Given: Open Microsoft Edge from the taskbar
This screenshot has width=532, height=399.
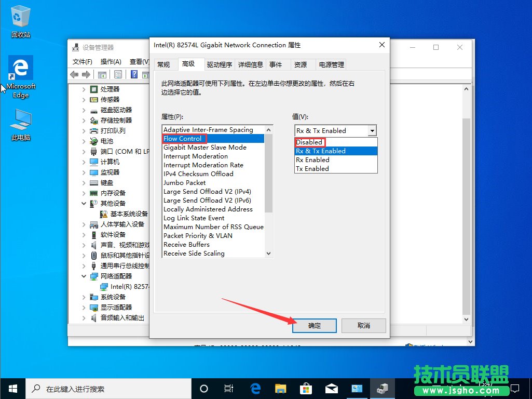Looking at the screenshot, I should [255, 388].
